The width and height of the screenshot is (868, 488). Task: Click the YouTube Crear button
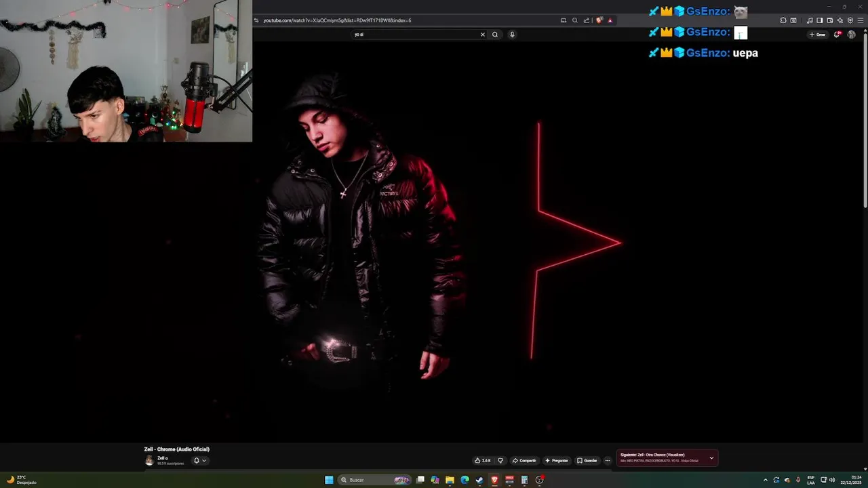[817, 35]
